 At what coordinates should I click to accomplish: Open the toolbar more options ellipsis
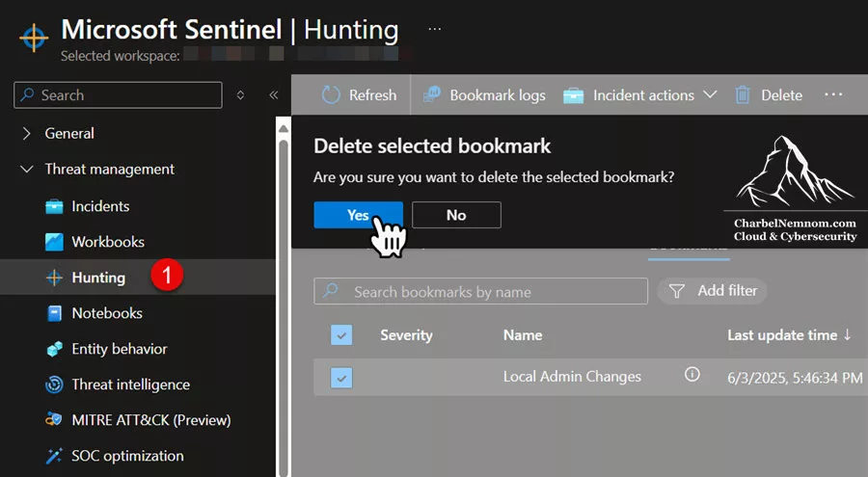click(x=833, y=94)
